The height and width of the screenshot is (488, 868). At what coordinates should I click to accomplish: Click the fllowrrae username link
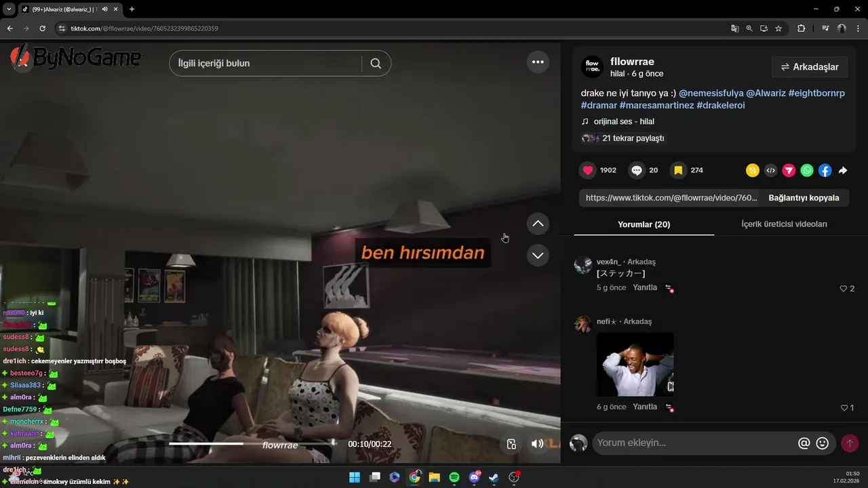point(632,62)
